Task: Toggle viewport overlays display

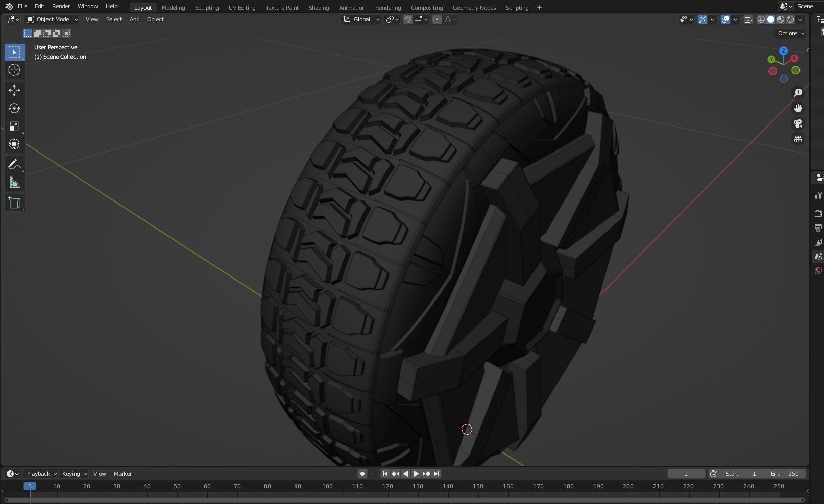Action: tap(725, 19)
